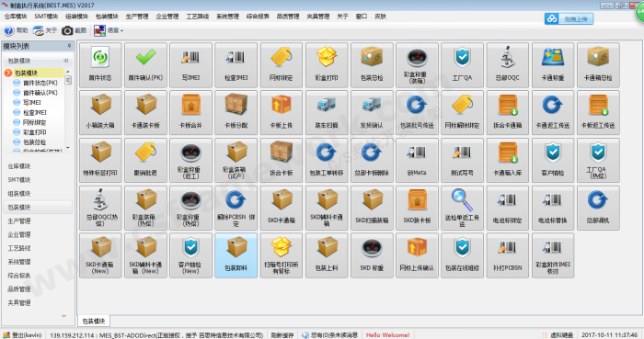Open the 包装在线维修 shield tile

coord(462,255)
